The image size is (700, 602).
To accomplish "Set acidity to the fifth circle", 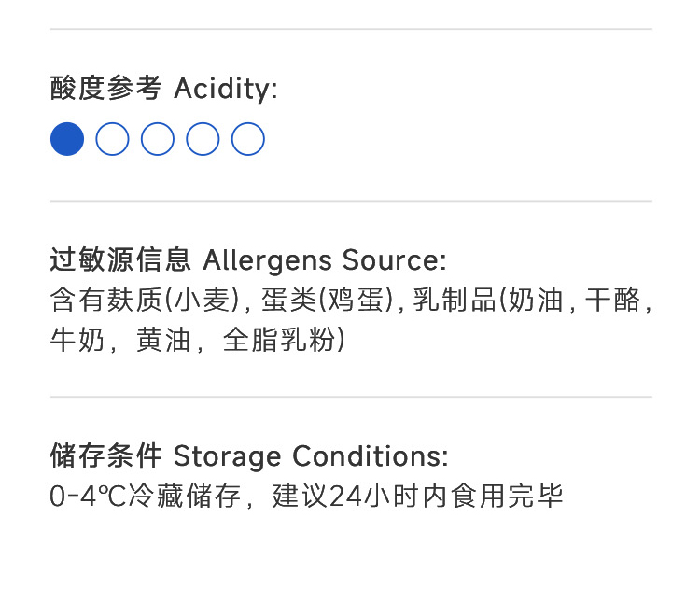I will point(248,139).
